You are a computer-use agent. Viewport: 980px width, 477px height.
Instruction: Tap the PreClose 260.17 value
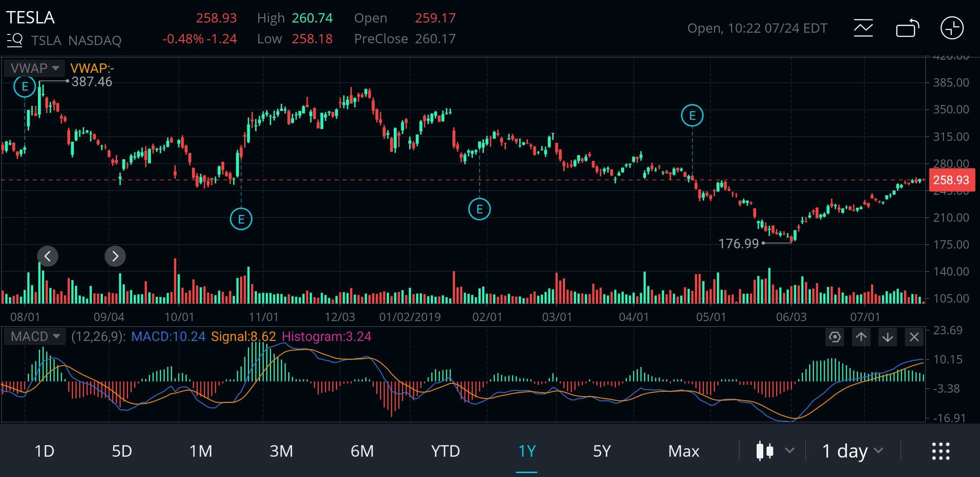(405, 39)
